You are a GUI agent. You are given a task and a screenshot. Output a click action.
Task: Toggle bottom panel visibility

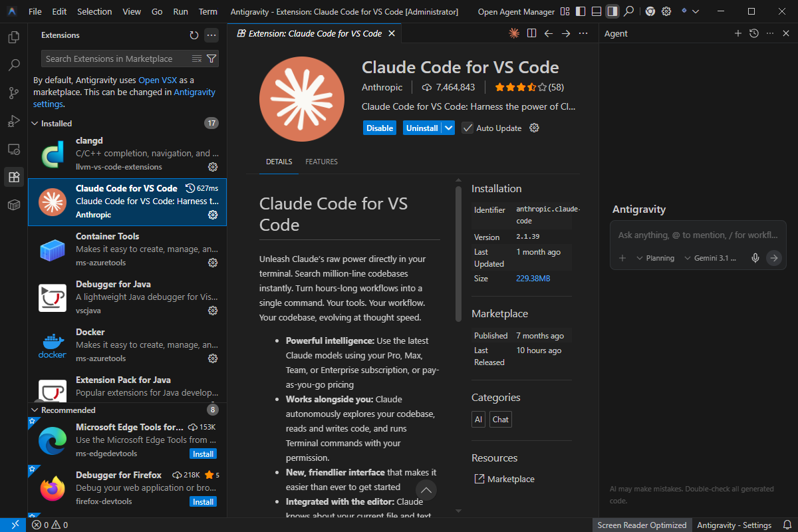pyautogui.click(x=597, y=11)
